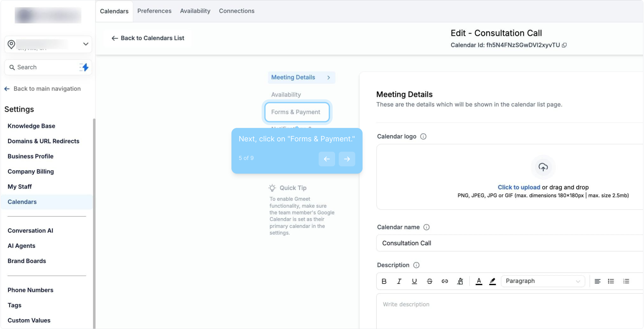The width and height of the screenshot is (644, 329).
Task: Toggle underline formatting
Action: pos(414,281)
